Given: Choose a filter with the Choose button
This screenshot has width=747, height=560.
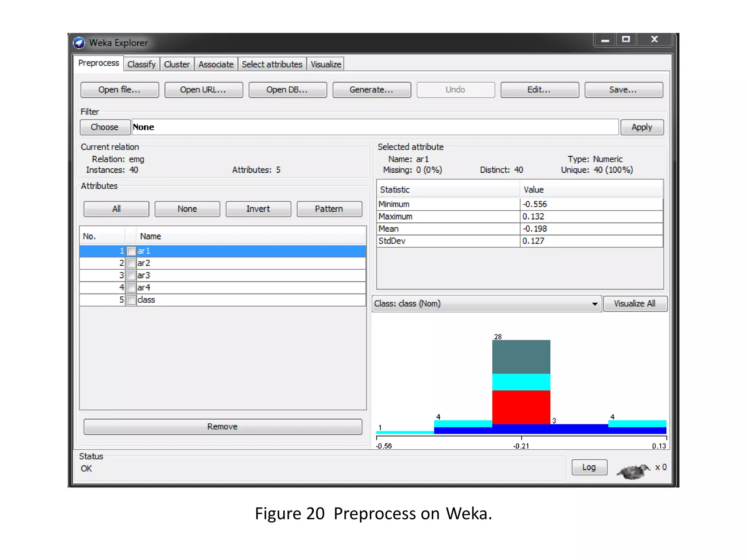Looking at the screenshot, I should pyautogui.click(x=105, y=127).
